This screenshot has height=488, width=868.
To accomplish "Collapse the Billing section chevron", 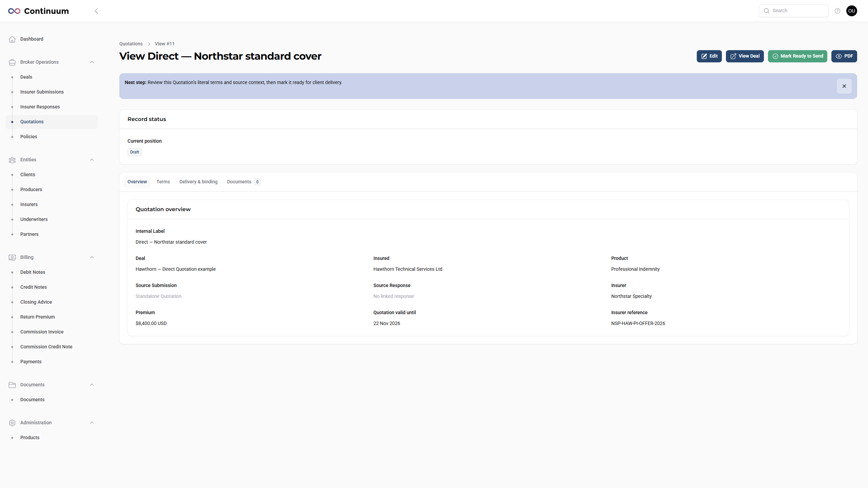I will 92,257.
